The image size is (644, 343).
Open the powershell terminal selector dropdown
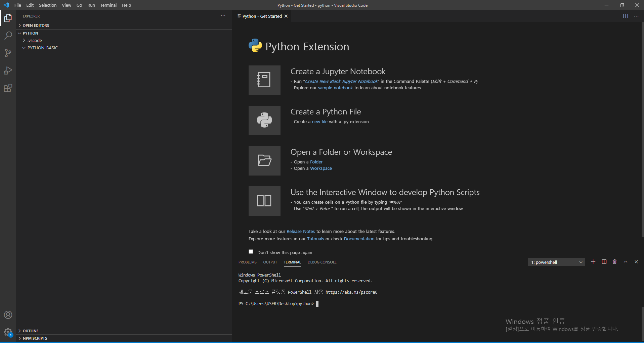click(x=557, y=262)
